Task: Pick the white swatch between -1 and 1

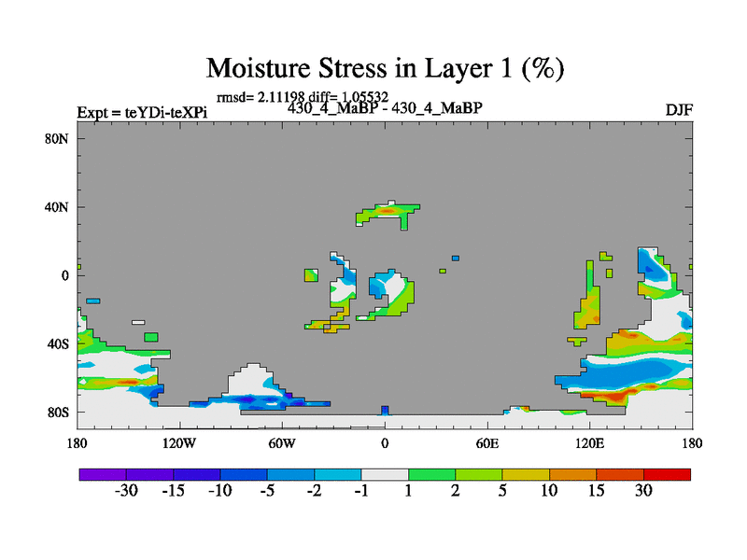Action: point(385,474)
